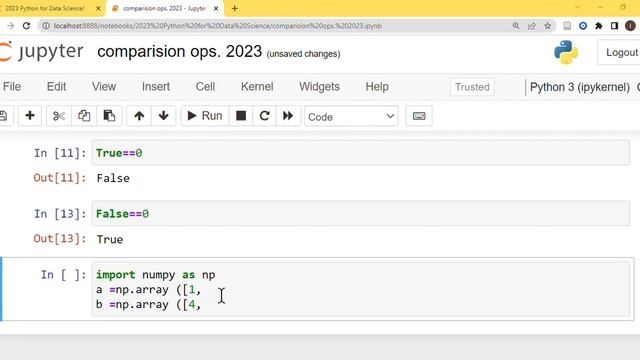Open the Help menu
Viewport: 640px width, 360px height.
click(377, 87)
